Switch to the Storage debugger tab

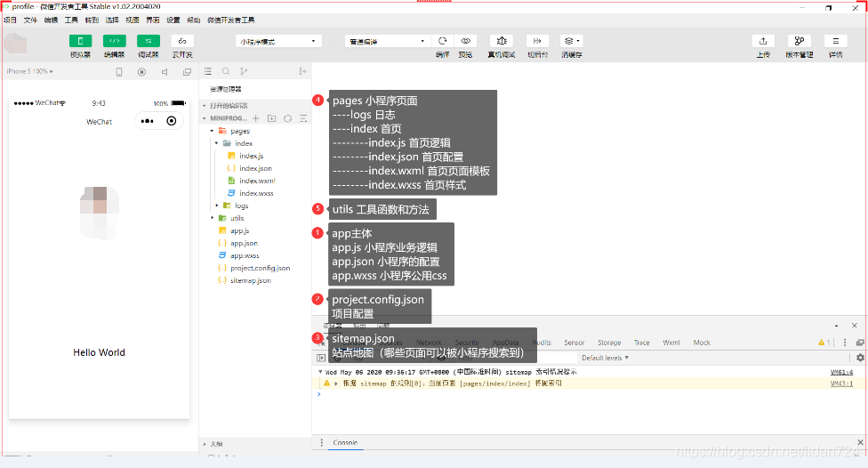click(x=609, y=343)
